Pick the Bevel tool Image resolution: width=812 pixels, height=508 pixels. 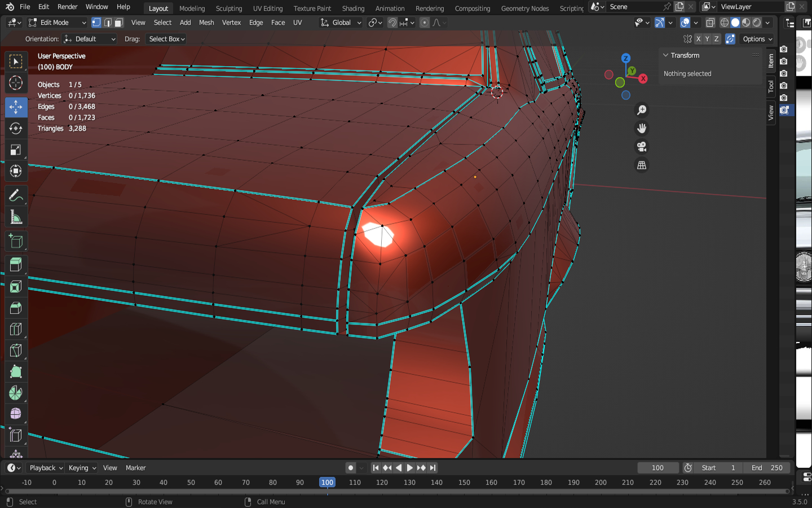coord(16,308)
